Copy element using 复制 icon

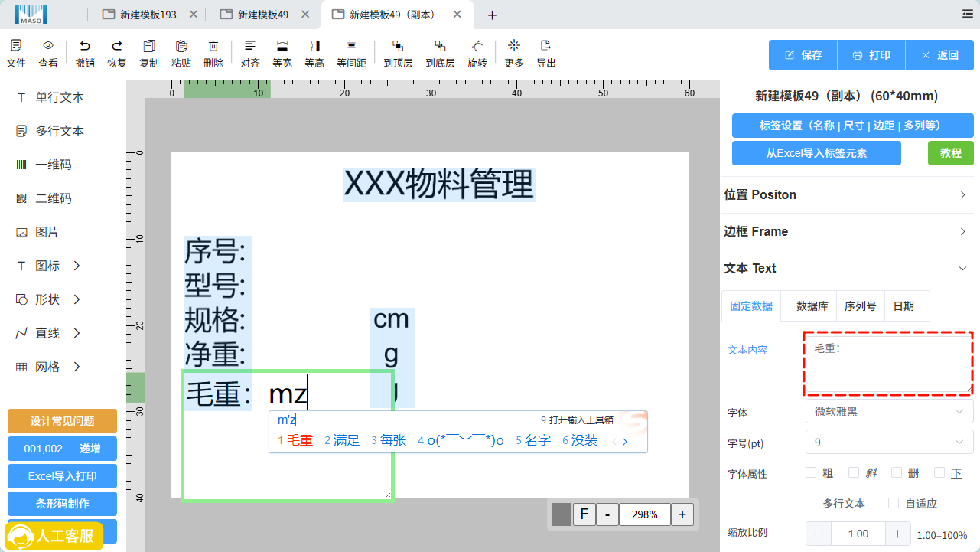coord(149,46)
